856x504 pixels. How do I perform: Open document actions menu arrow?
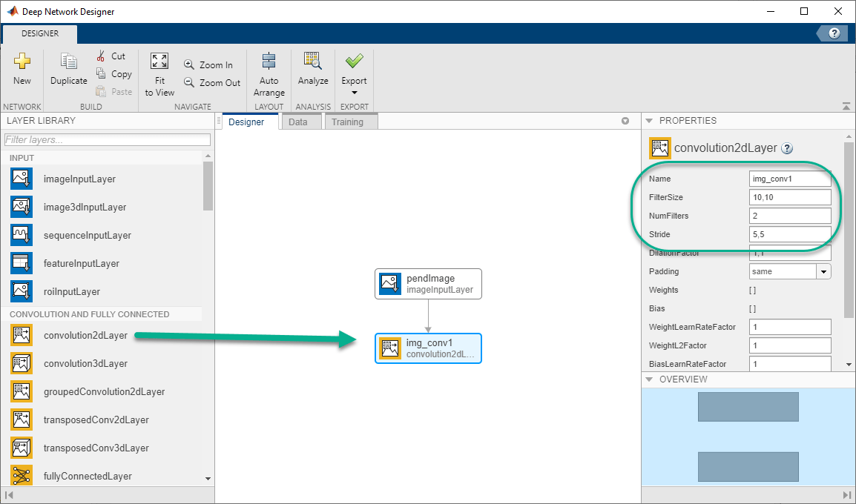(x=625, y=121)
